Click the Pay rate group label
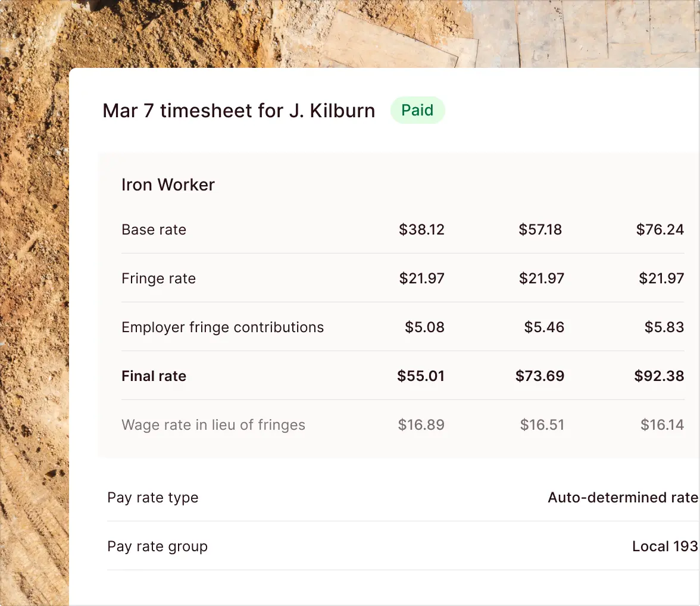 pos(157,546)
